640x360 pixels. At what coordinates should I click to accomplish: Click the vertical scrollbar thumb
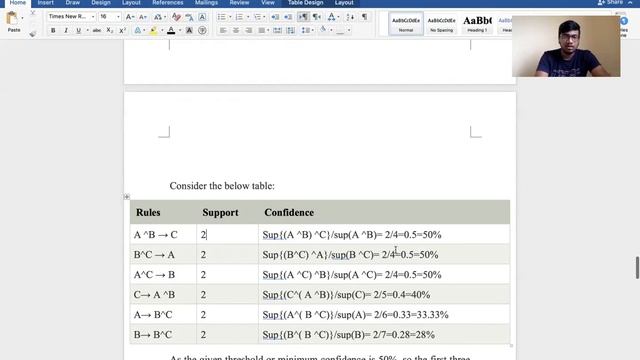[x=637, y=268]
